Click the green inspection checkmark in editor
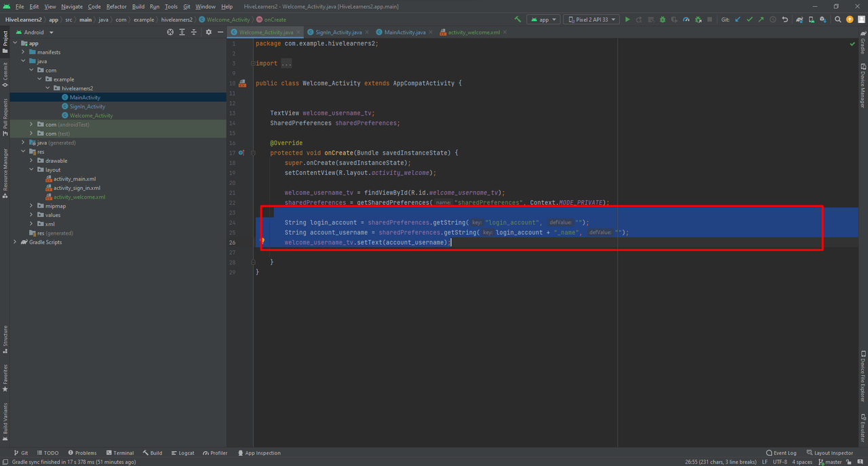The height and width of the screenshot is (466, 868). 852,43
